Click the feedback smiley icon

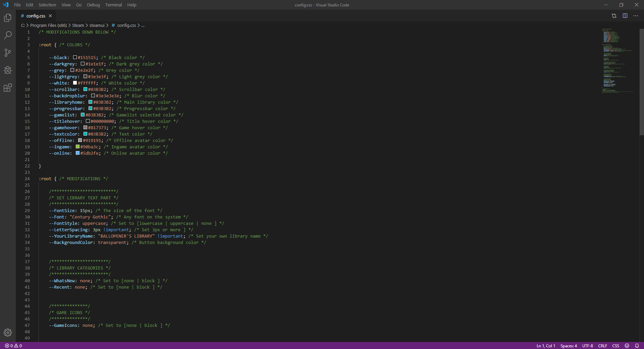[627, 346]
